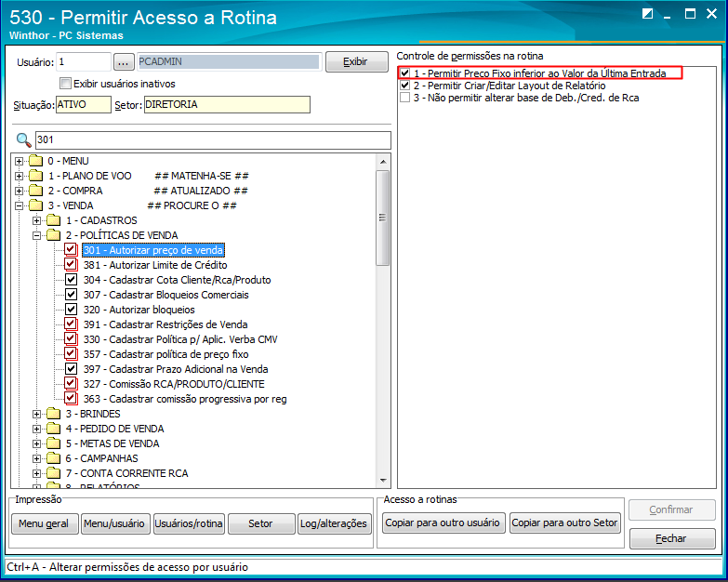The height and width of the screenshot is (582, 728).
Task: Select row 357 - Cadastrar política de preço fixo
Action: (165, 354)
